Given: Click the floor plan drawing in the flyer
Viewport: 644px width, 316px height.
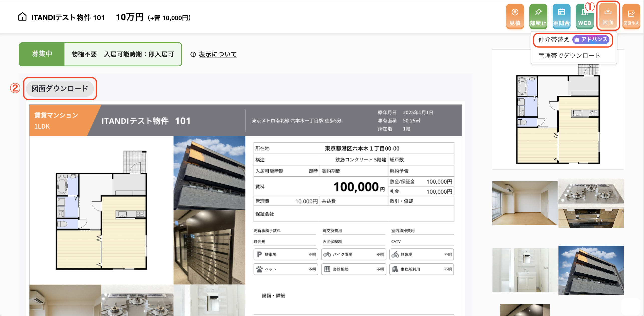Looking at the screenshot, I should [x=101, y=210].
